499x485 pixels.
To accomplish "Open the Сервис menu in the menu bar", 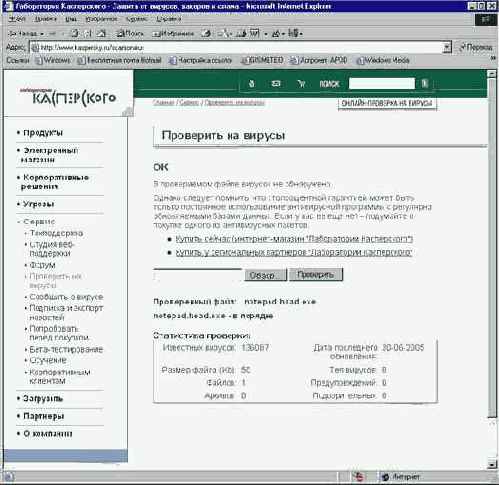I will pyautogui.click(x=137, y=19).
